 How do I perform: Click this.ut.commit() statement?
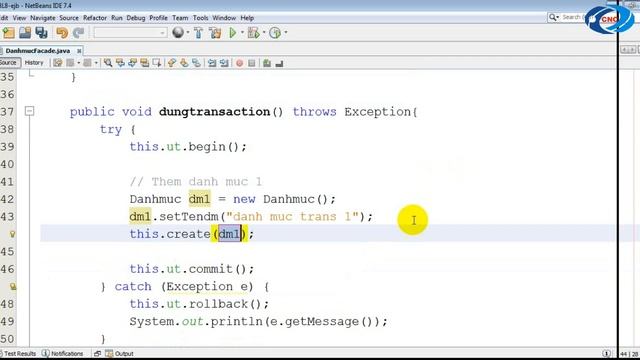point(192,269)
